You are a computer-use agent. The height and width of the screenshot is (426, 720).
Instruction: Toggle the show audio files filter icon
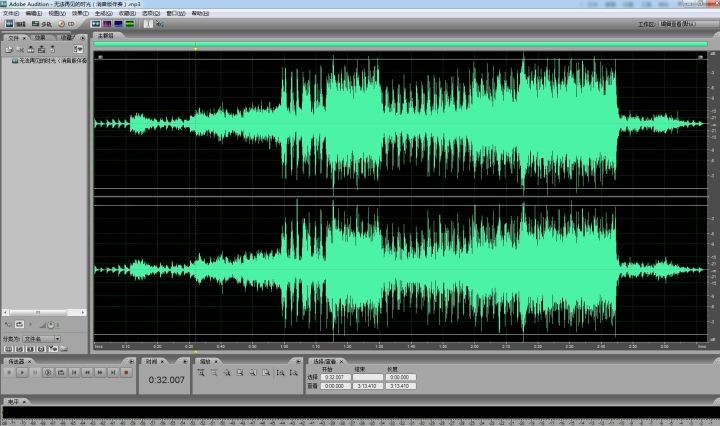pyautogui.click(x=9, y=349)
